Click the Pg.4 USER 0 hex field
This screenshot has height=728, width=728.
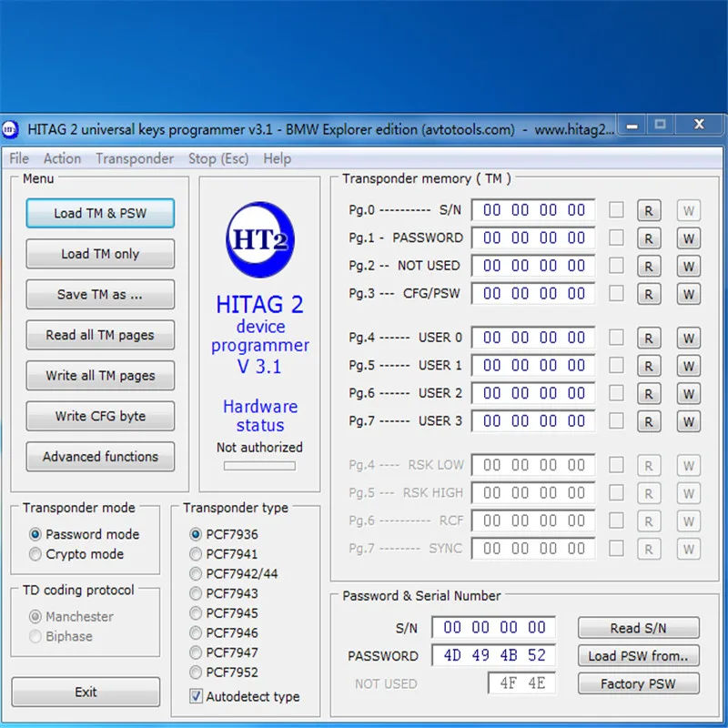(x=533, y=337)
